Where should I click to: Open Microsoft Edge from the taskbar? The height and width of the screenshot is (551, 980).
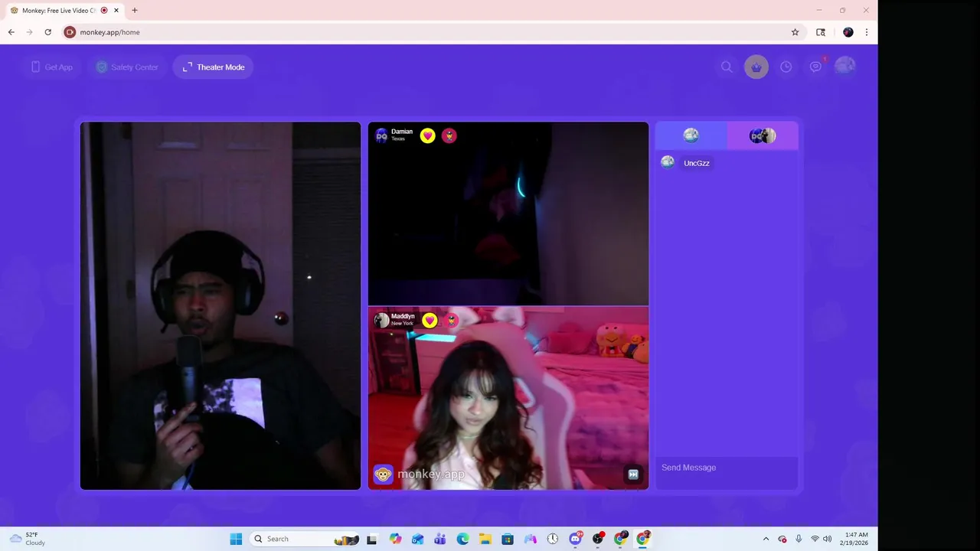click(462, 539)
